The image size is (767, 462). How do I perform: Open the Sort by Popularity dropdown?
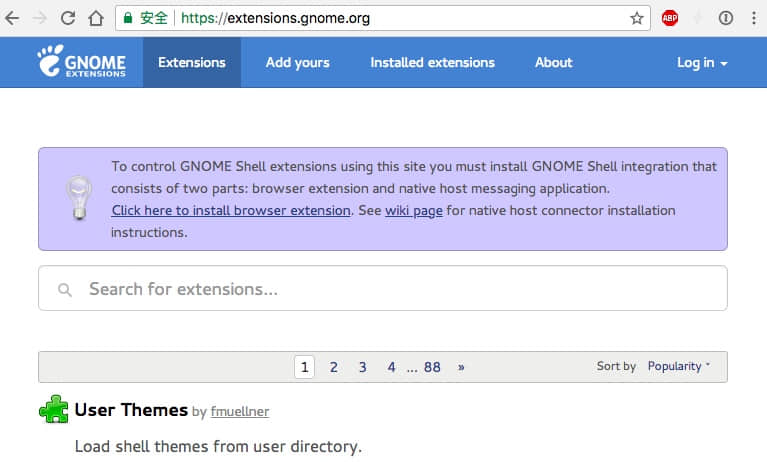[x=678, y=366]
